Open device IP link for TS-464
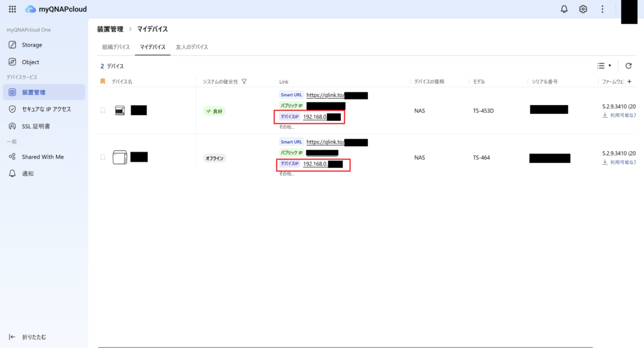Image resolution: width=644 pixels, height=348 pixels. click(323, 164)
